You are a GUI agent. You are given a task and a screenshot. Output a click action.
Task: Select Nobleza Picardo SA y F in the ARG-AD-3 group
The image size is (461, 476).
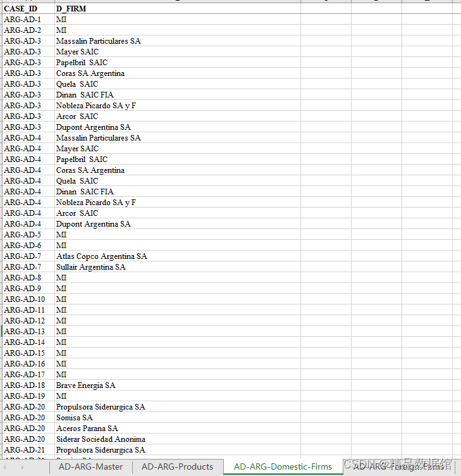(x=178, y=106)
